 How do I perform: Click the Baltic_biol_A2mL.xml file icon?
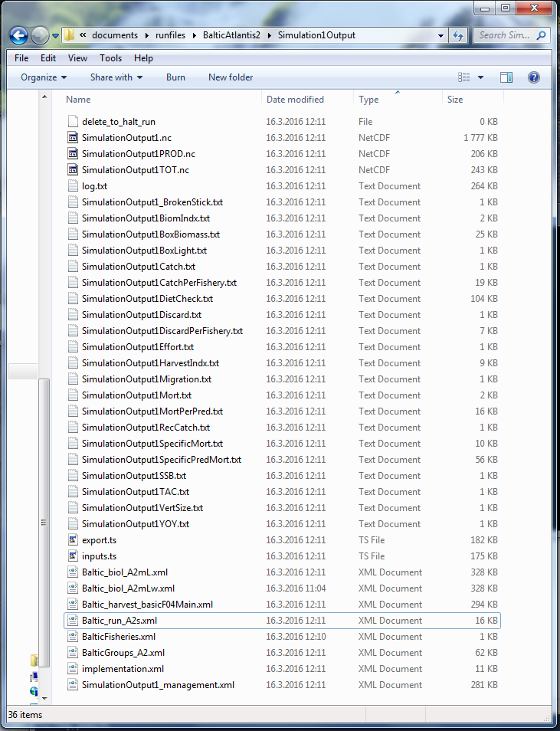73,572
